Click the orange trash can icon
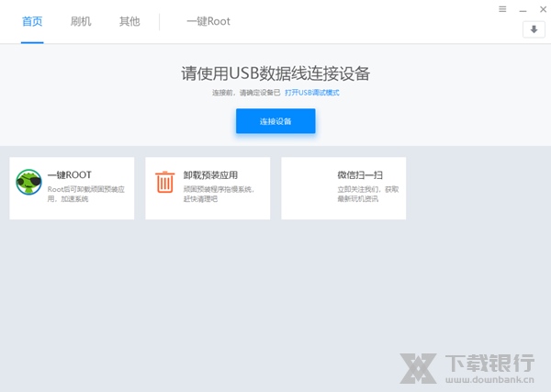 pyautogui.click(x=164, y=182)
